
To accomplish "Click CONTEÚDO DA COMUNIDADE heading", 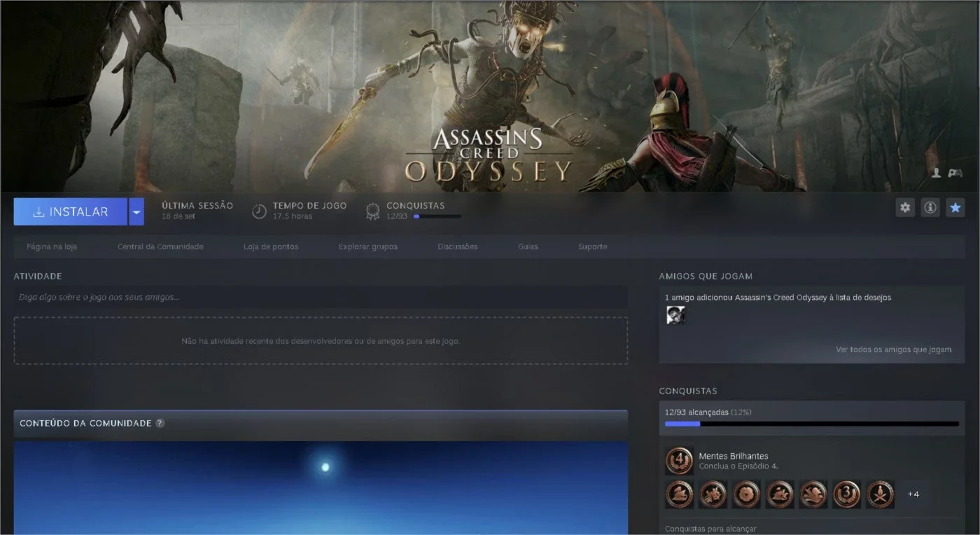I will (85, 423).
